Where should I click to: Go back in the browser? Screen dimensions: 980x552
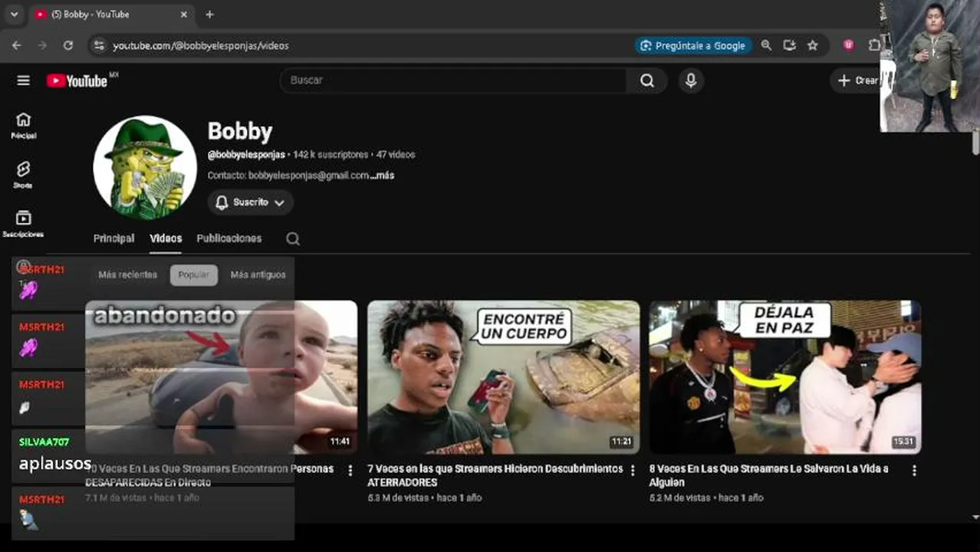coord(16,45)
